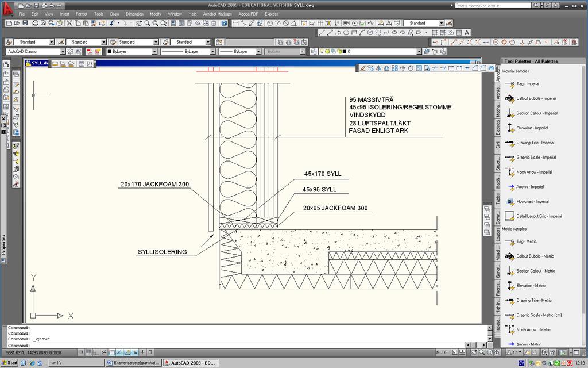Screen dimensions: 588x368
Task: Click the Erase icon in the Modify toolbar
Action: click(x=362, y=68)
